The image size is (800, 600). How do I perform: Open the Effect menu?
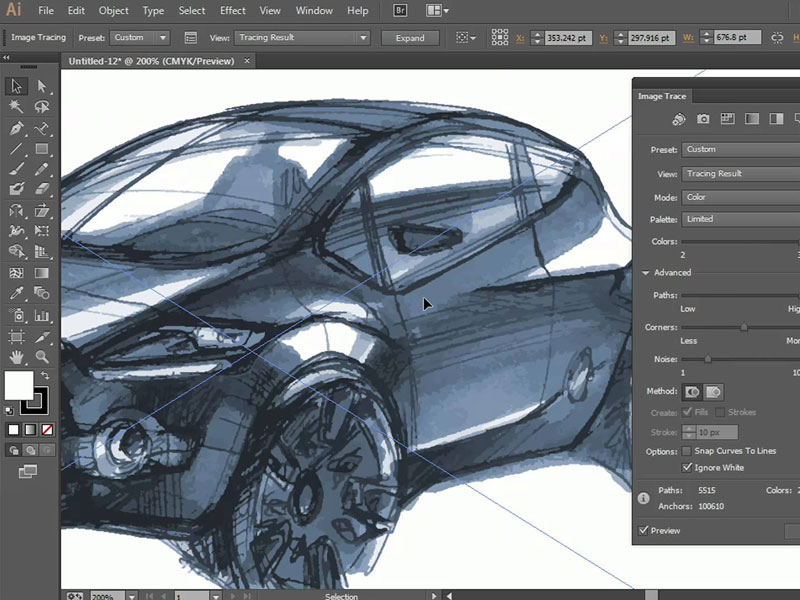pos(233,10)
